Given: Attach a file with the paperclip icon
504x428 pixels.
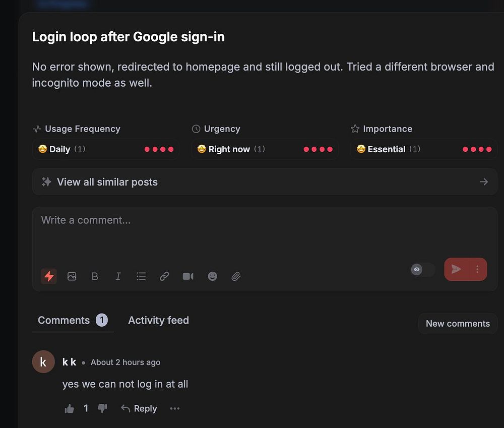Looking at the screenshot, I should (x=236, y=276).
